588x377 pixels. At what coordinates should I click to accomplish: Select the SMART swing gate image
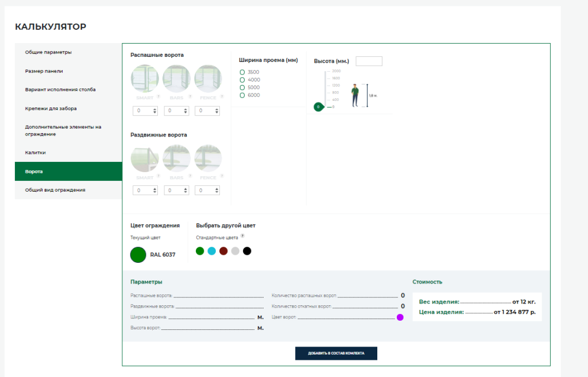click(145, 79)
